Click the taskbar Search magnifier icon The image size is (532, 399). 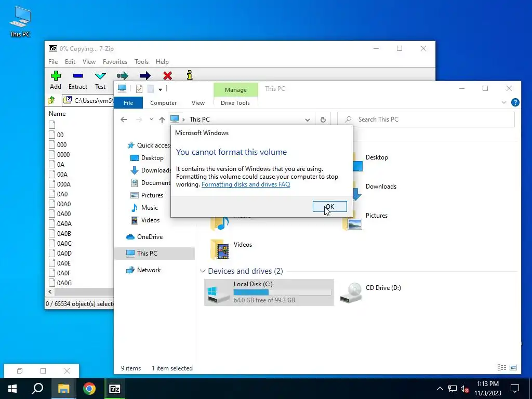point(37,389)
